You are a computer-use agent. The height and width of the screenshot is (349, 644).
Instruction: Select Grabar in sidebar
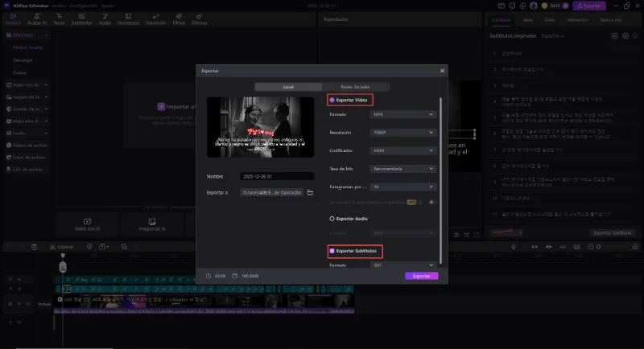(x=19, y=72)
